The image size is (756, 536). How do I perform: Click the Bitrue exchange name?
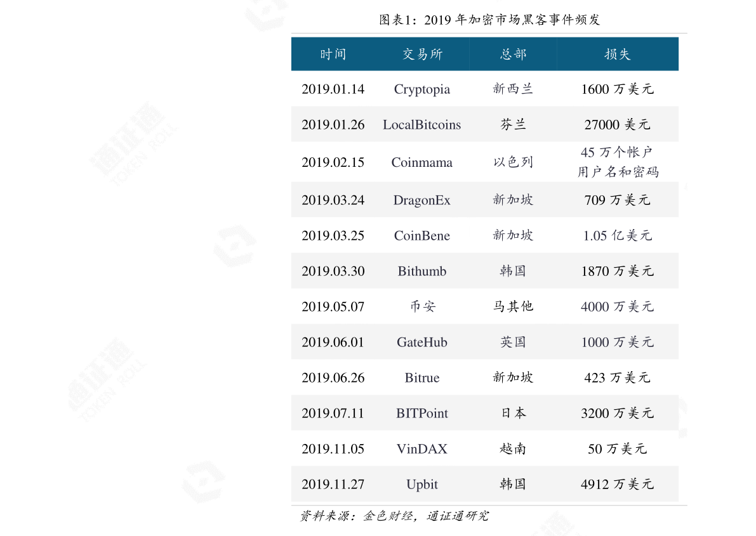pos(421,377)
